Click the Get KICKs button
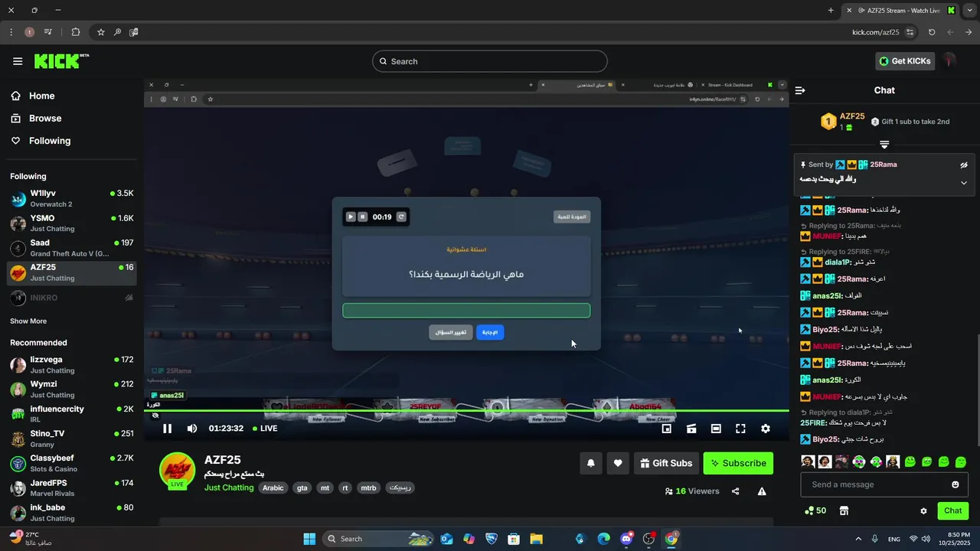 (905, 61)
